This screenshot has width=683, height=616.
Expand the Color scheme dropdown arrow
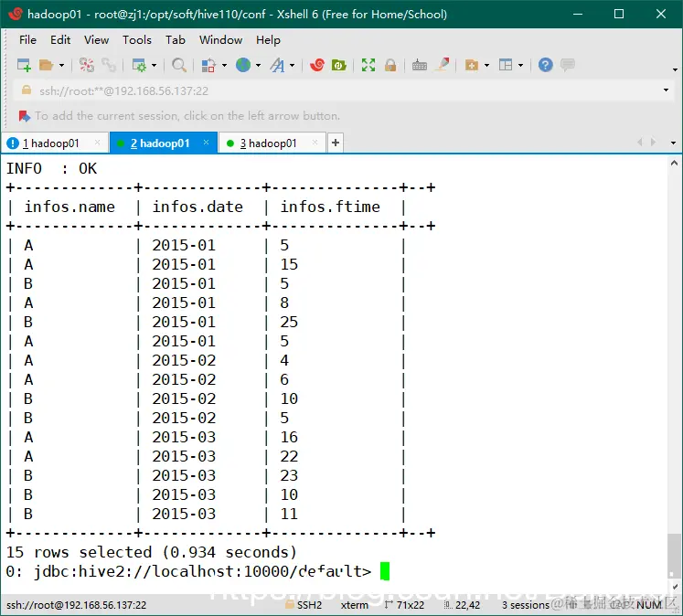pyautogui.click(x=224, y=66)
